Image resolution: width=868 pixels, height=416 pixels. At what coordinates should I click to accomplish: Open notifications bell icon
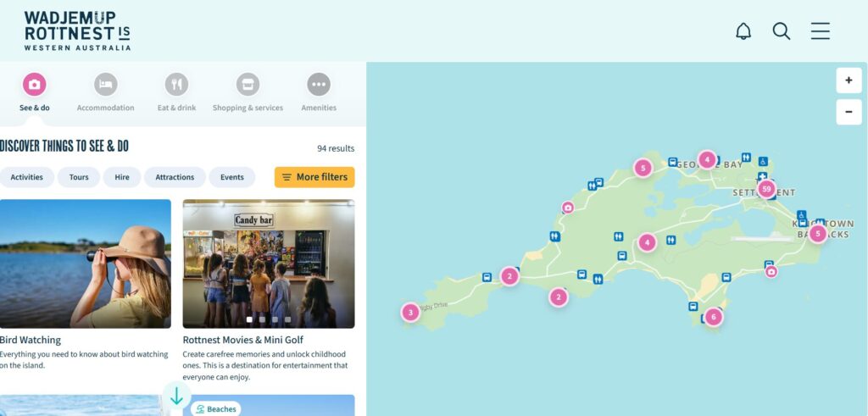(743, 31)
